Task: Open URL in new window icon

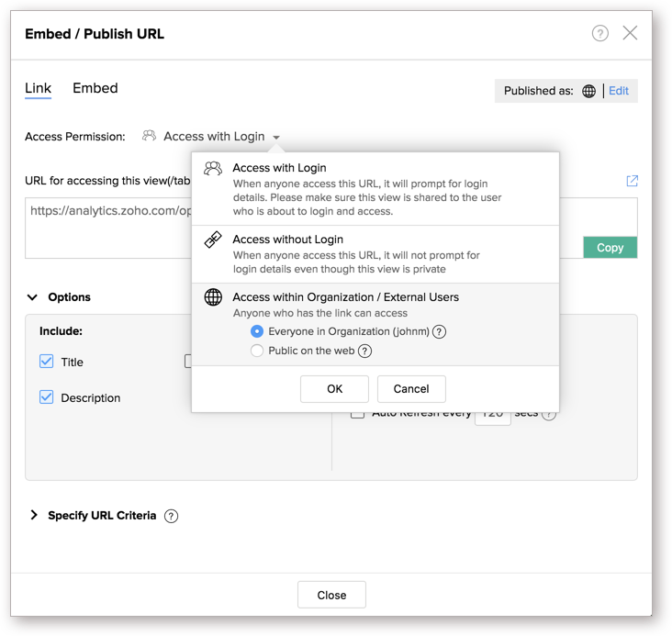Action: (x=632, y=181)
